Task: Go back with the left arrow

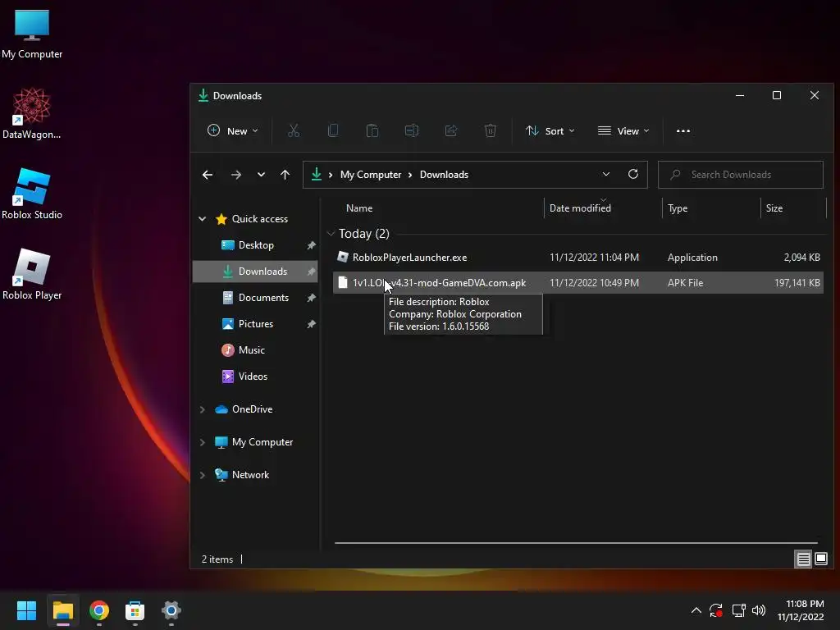Action: [208, 175]
